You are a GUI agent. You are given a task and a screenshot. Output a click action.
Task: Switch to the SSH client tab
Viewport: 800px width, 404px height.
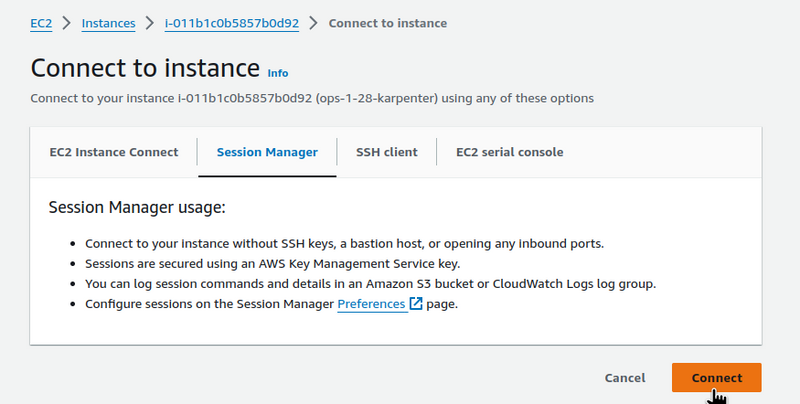click(x=387, y=152)
